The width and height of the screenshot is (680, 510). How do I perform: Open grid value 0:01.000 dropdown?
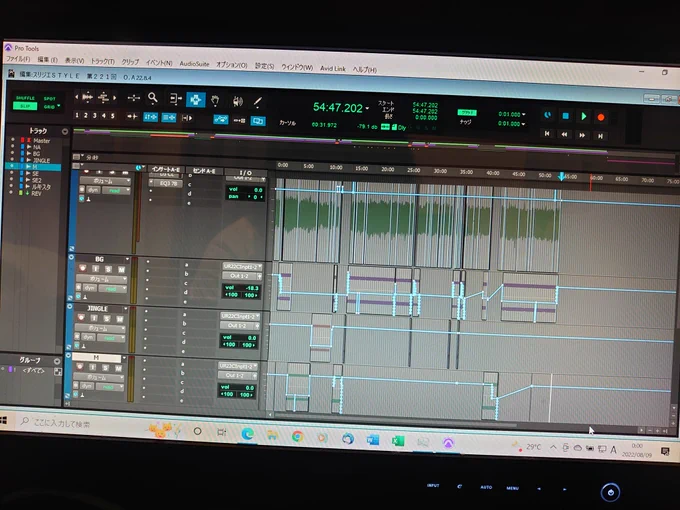point(524,114)
